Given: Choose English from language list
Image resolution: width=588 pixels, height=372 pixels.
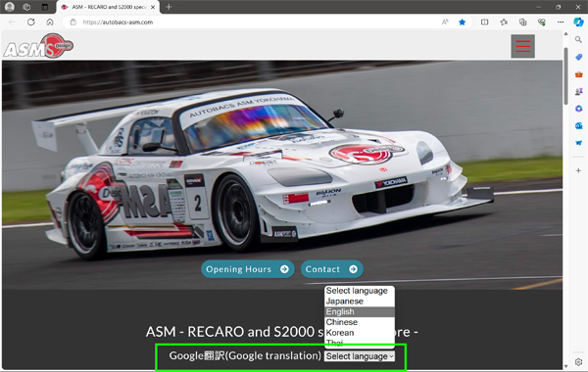Looking at the screenshot, I should click(x=360, y=311).
